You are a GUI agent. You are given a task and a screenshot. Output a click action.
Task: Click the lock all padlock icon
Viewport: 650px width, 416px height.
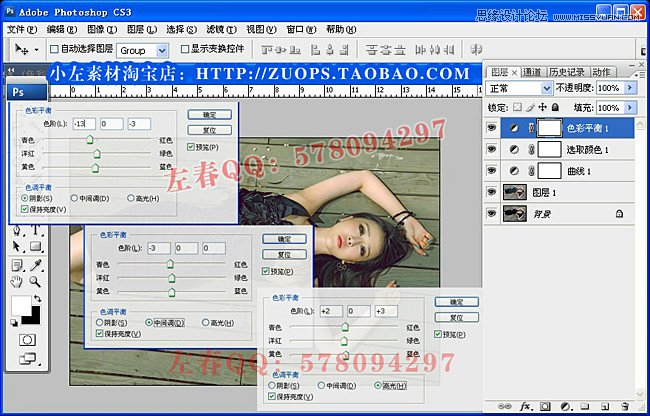pyautogui.click(x=555, y=107)
